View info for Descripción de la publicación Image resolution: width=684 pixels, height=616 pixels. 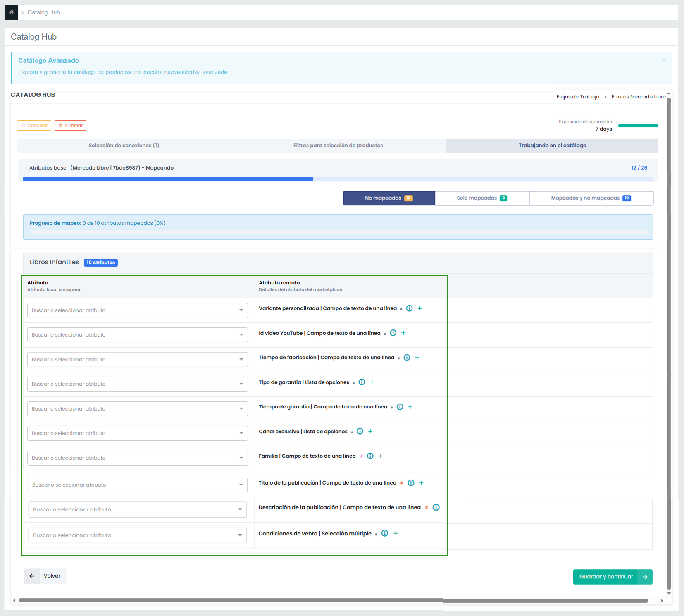436,507
